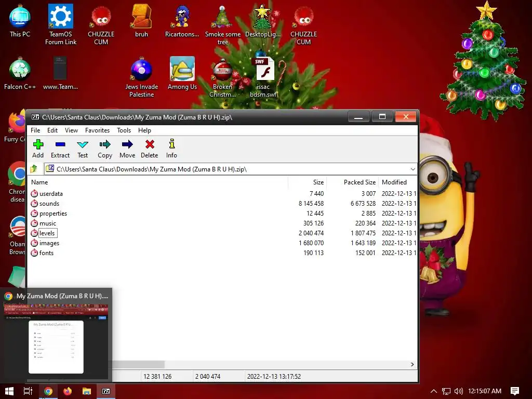The image size is (532, 399).
Task: Click the volume speaker tray icon
Action: 458,391
